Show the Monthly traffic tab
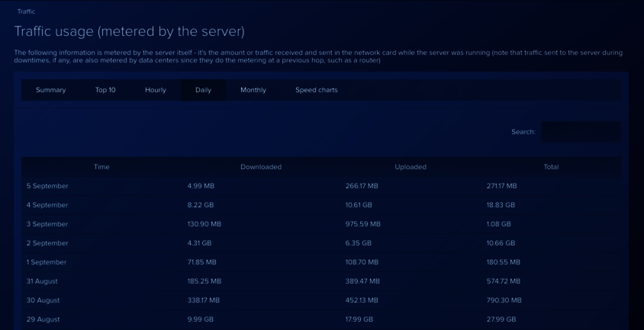This screenshot has height=330, width=644. click(253, 90)
